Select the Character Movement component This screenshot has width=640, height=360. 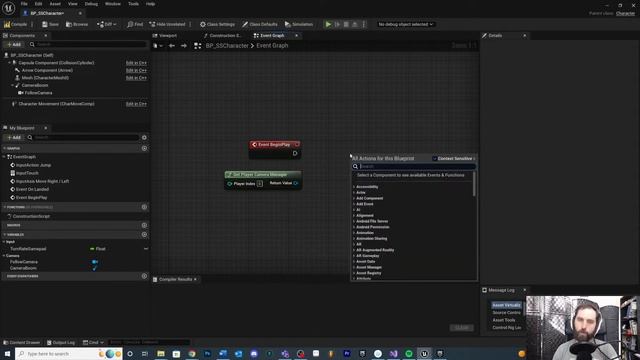tap(56, 104)
